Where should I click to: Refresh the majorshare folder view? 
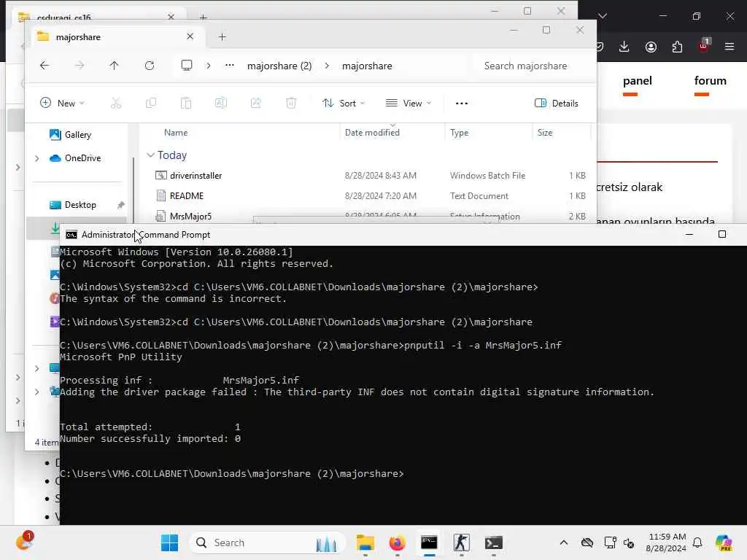pos(150,66)
